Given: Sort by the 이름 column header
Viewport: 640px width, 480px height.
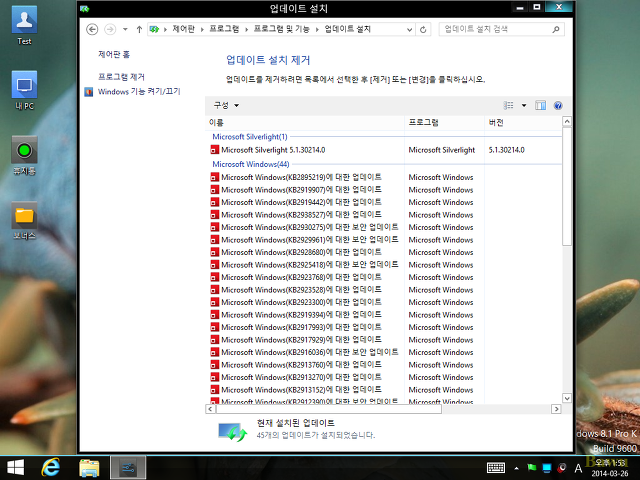Looking at the screenshot, I should (x=304, y=122).
